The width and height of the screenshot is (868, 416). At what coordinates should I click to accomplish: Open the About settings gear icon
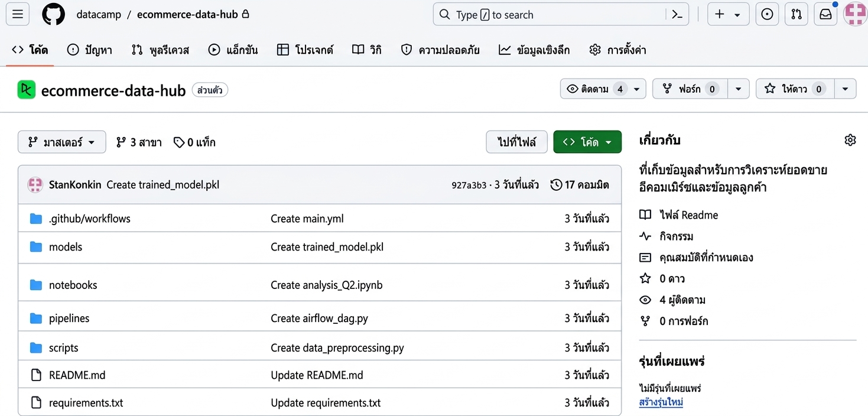[x=850, y=140]
